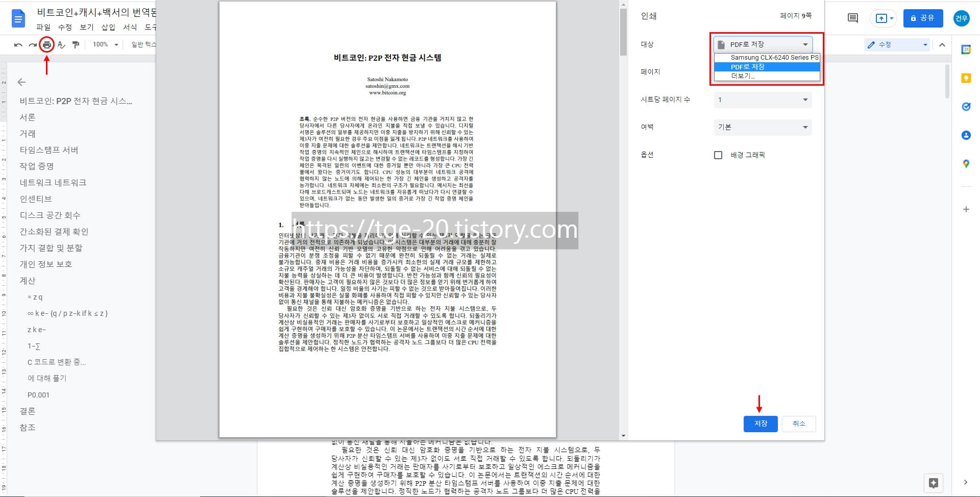Select the '더보기...' option
The height and width of the screenshot is (497, 980).
tap(767, 76)
